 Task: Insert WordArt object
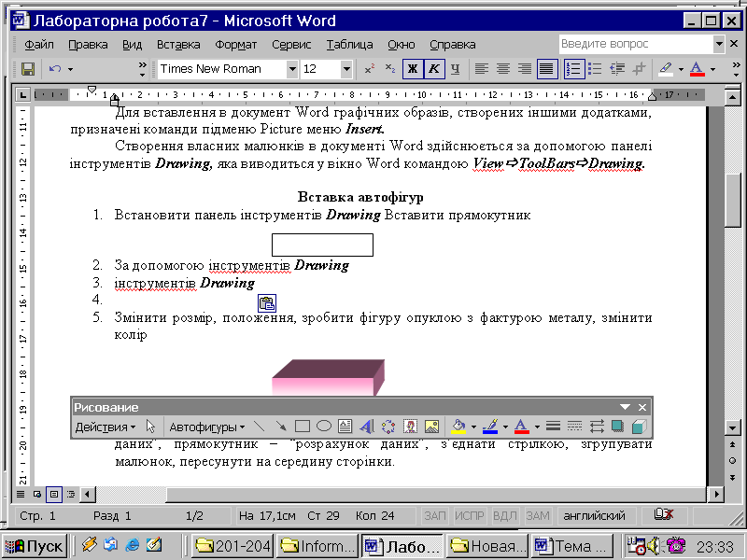pos(367,427)
